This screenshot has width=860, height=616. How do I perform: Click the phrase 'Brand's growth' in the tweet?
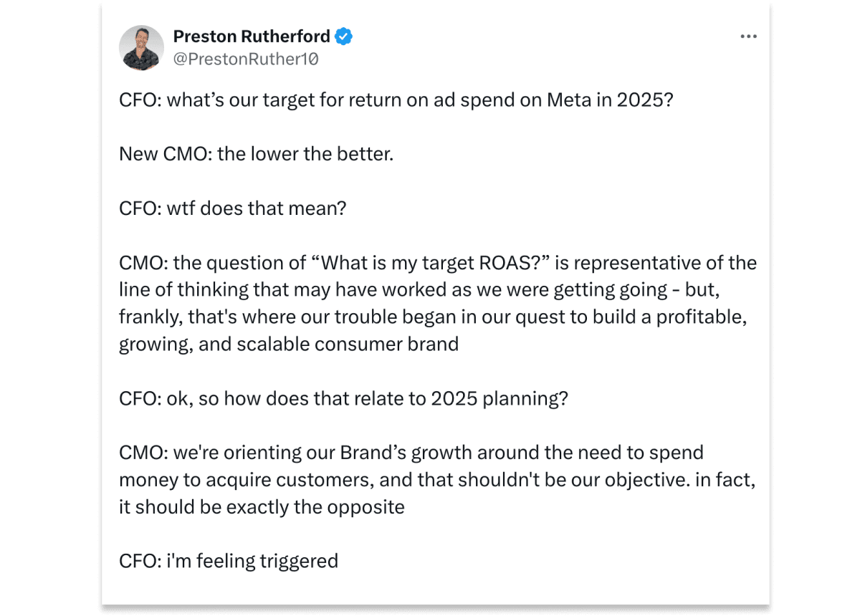(x=406, y=453)
